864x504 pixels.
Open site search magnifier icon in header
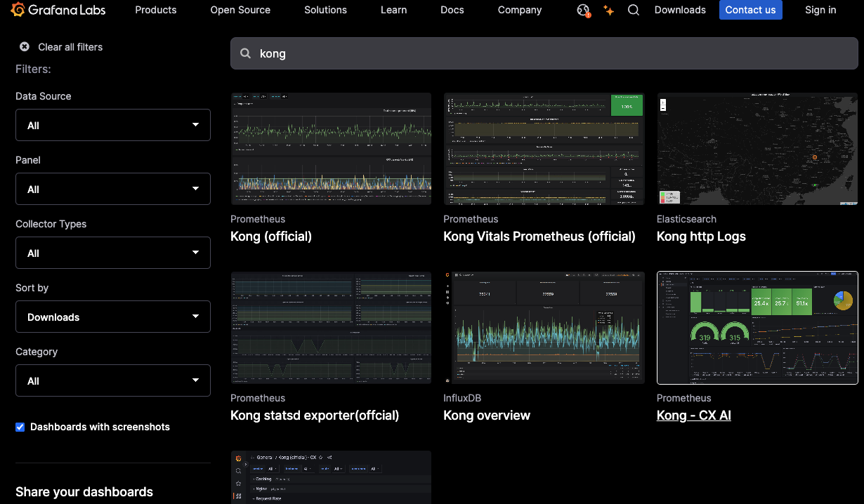tap(634, 10)
